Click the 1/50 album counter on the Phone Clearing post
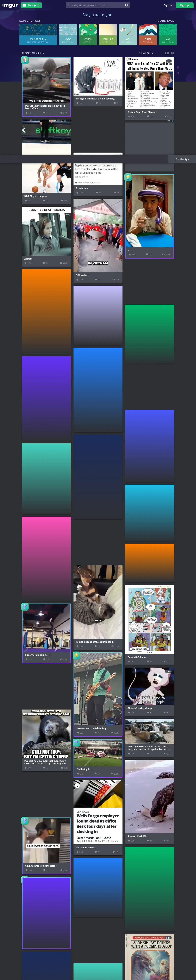This screenshot has width=196, height=980. coord(168,672)
